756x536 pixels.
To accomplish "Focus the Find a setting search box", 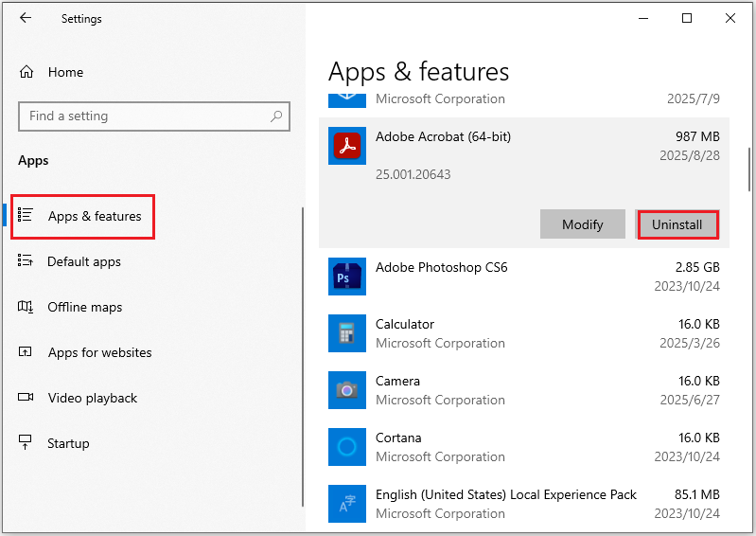I will (x=142, y=116).
